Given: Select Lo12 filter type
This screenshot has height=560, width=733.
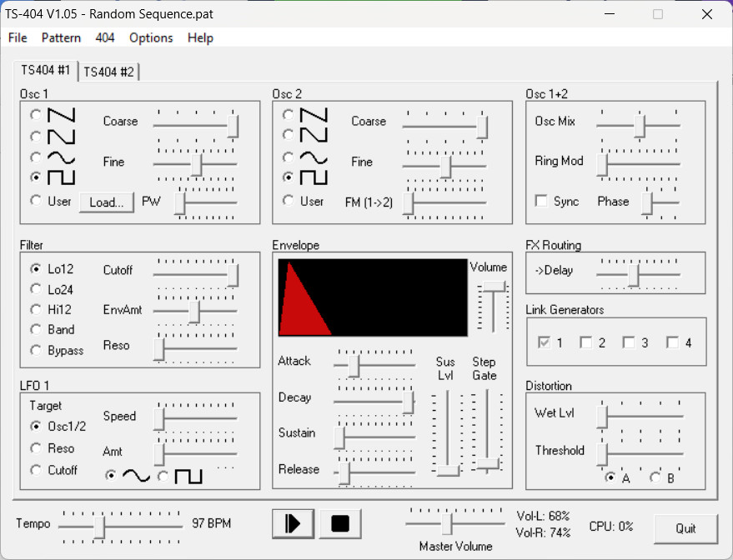Looking at the screenshot, I should (36, 269).
